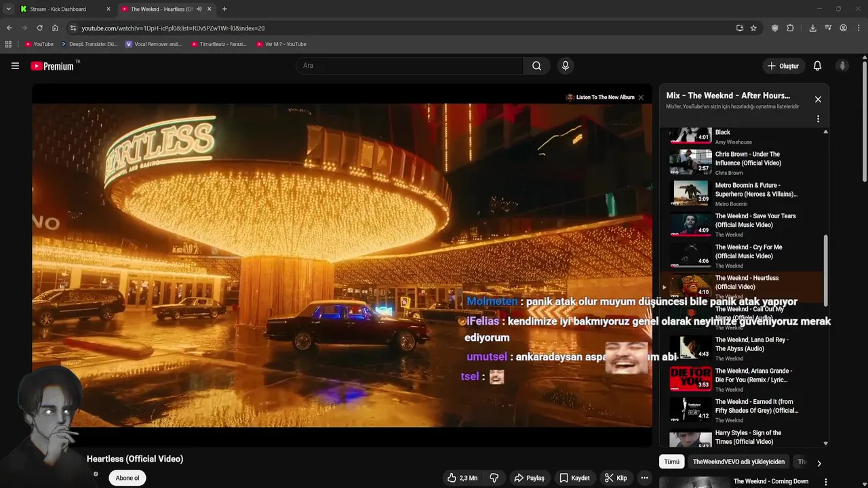This screenshot has height=488, width=868.
Task: Open the browser profile icon
Action: pyautogui.click(x=843, y=28)
